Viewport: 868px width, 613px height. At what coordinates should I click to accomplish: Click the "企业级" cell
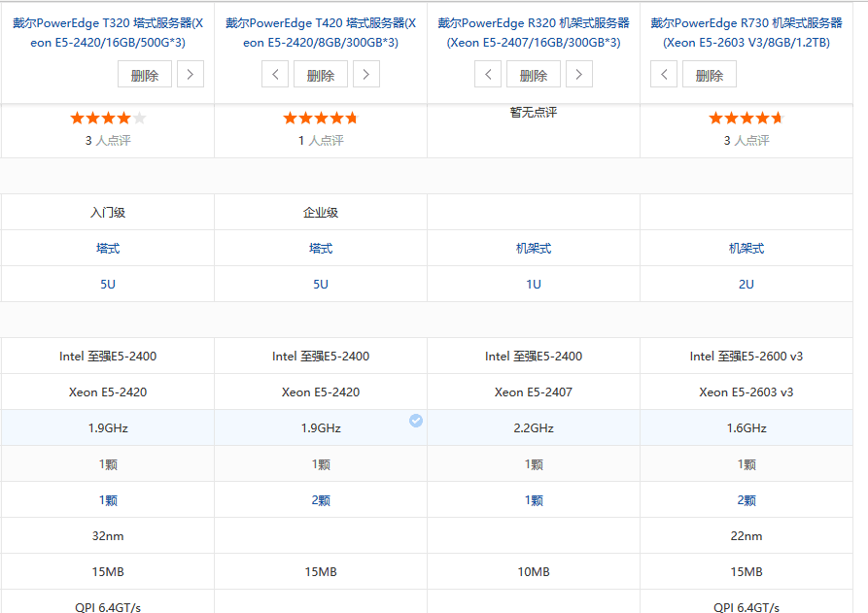(x=321, y=213)
